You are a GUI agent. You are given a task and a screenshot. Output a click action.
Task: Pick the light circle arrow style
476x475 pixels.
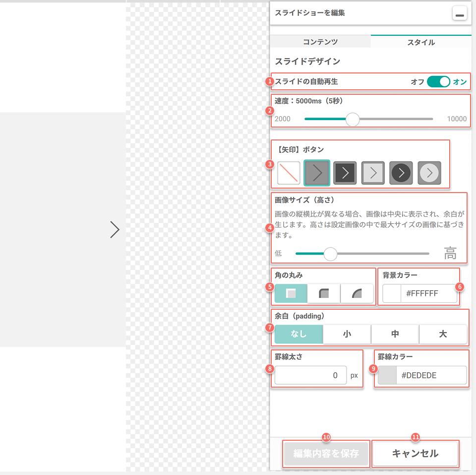coord(429,173)
